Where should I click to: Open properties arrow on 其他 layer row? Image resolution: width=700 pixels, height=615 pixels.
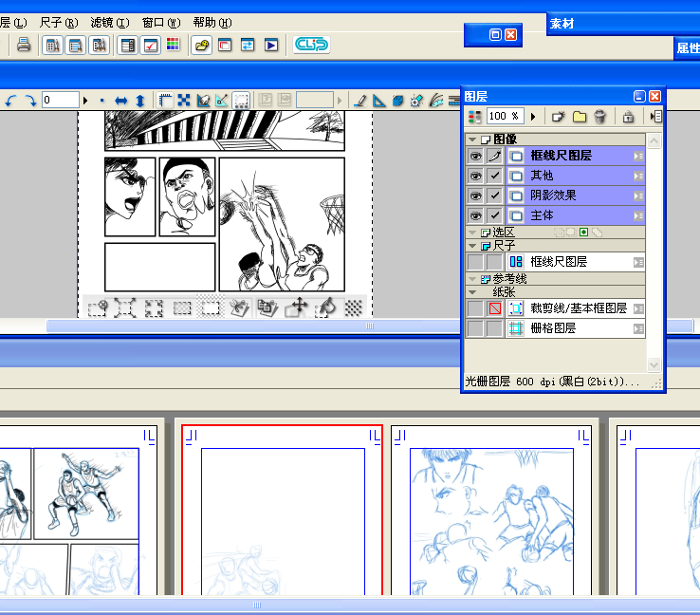(639, 176)
